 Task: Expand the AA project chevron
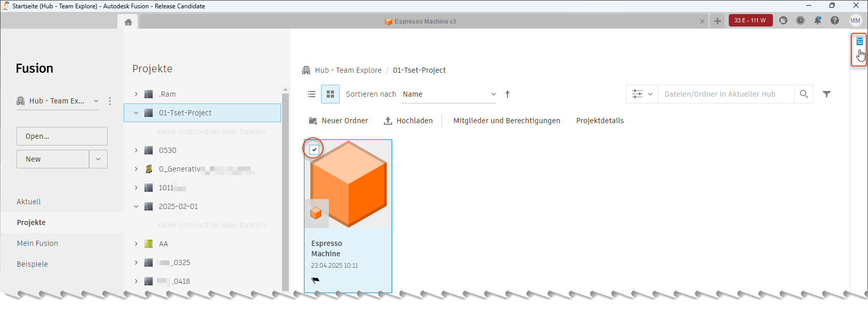click(x=136, y=244)
